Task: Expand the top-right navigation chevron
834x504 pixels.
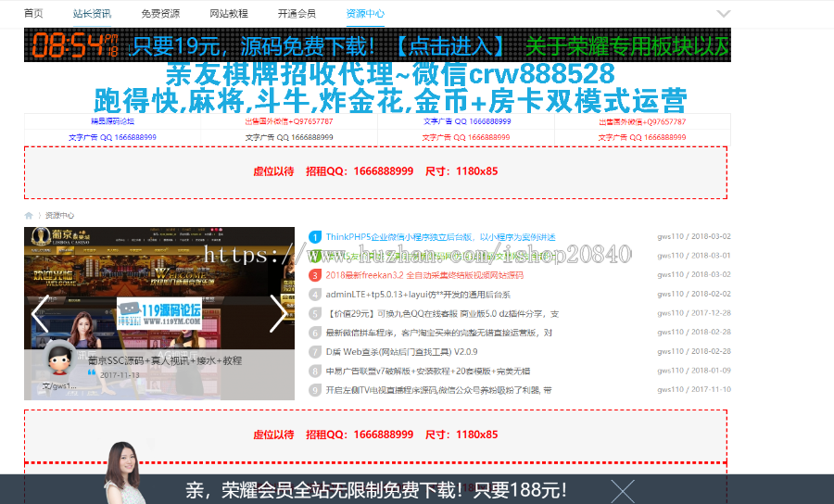Action: click(x=724, y=14)
